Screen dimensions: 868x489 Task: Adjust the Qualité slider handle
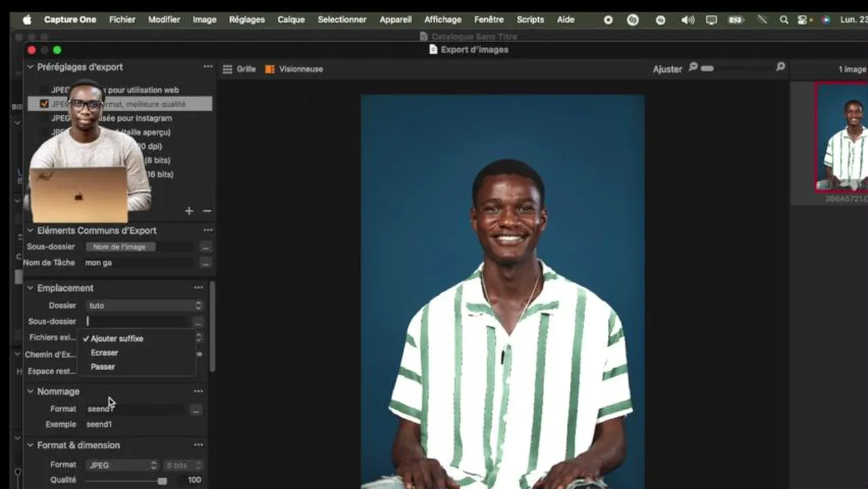tap(162, 480)
